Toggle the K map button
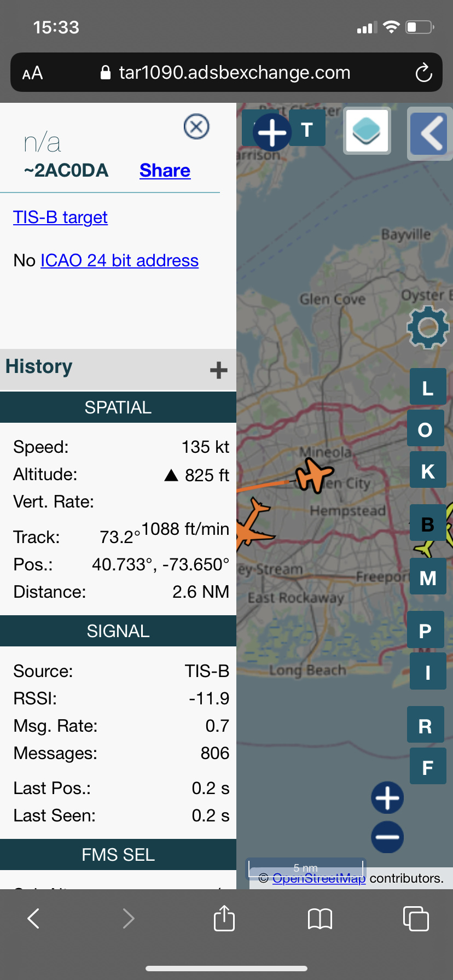Image resolution: width=453 pixels, height=980 pixels. click(428, 470)
